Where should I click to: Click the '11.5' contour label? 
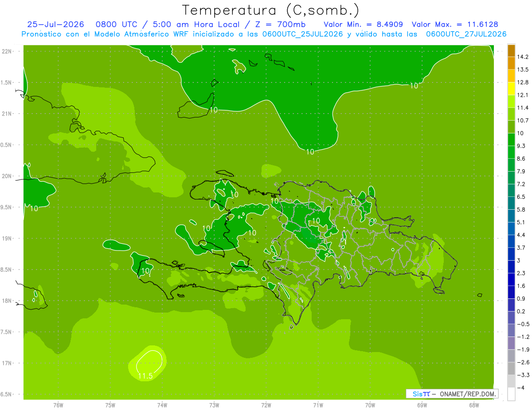(x=145, y=376)
